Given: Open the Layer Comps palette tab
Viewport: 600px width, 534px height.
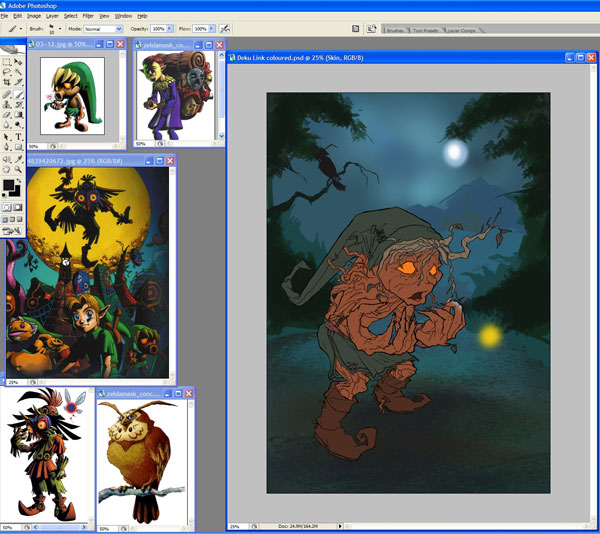Looking at the screenshot, I should (x=461, y=30).
